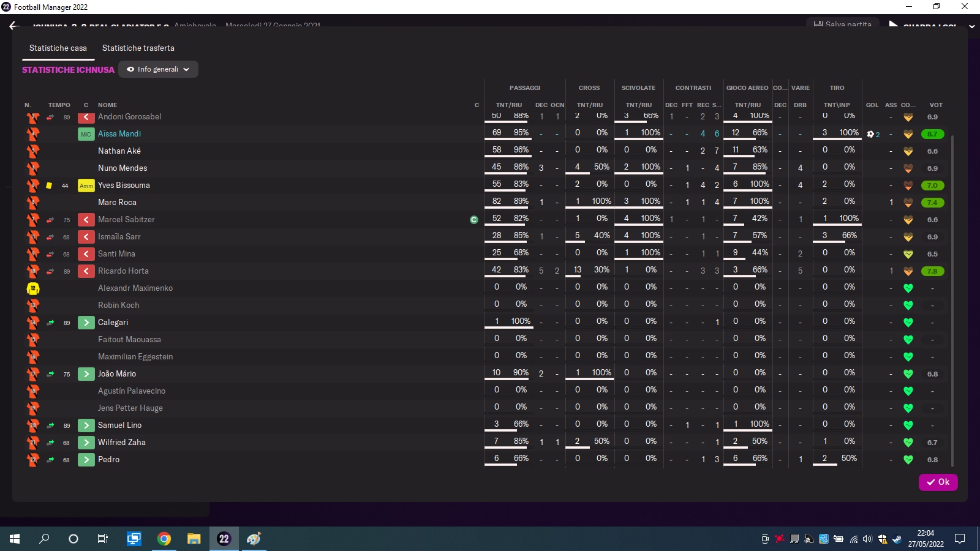The width and height of the screenshot is (980, 551).
Task: Click Alexandr Maximenko's yellow goalkeeper shirt icon
Action: pos(33,288)
